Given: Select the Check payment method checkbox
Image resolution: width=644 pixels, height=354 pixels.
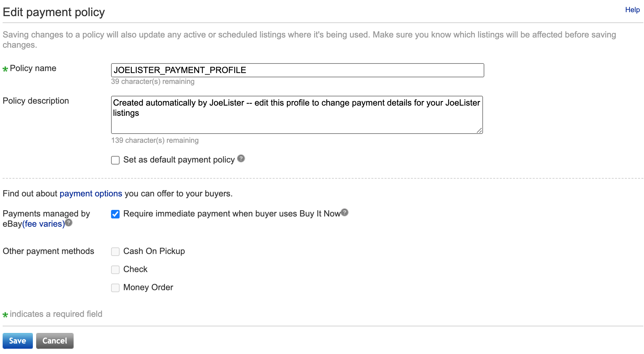Looking at the screenshot, I should point(115,270).
